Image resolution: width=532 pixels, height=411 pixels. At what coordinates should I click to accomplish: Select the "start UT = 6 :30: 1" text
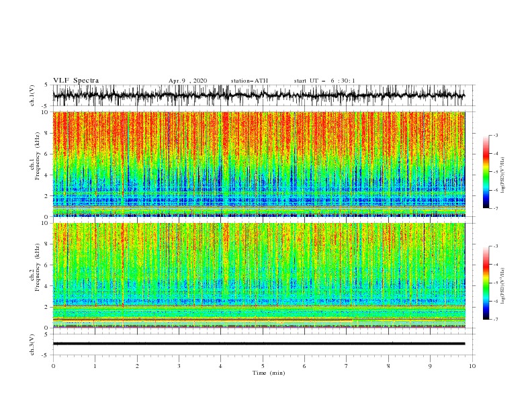click(324, 81)
